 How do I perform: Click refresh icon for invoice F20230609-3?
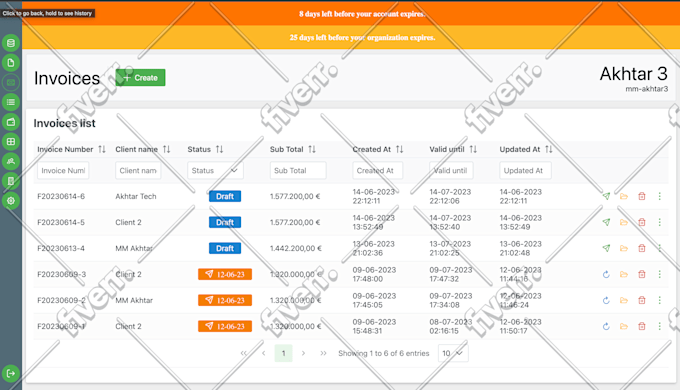click(606, 274)
